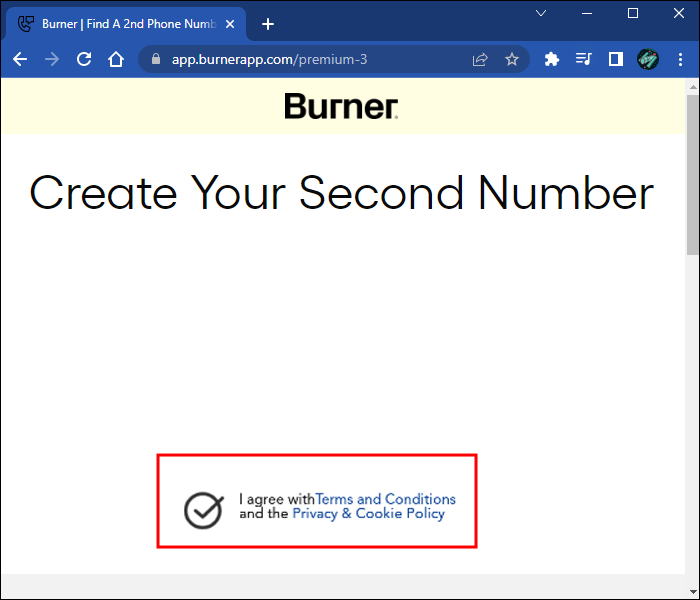Toggle the agree checkmark circle
This screenshot has height=600, width=700.
pos(204,510)
